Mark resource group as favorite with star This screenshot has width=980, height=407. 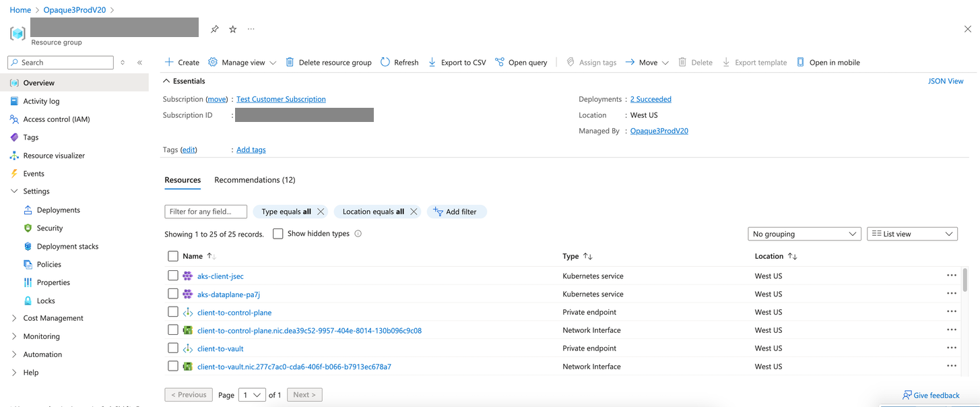tap(233, 29)
